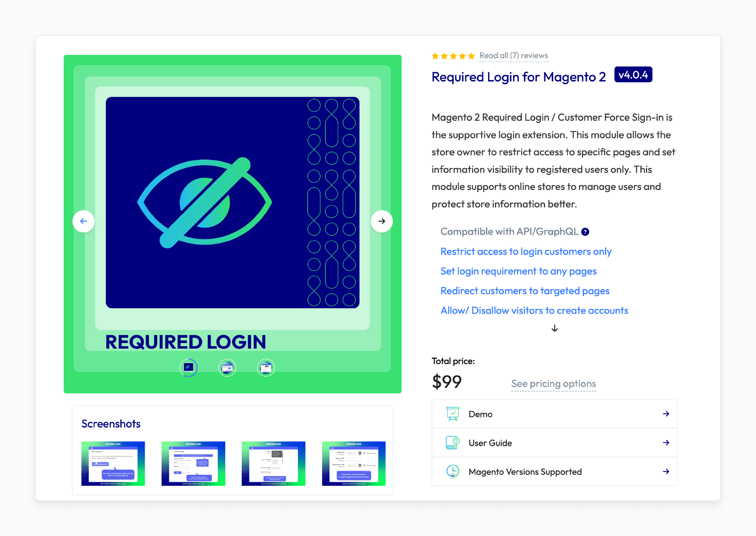Screen dimensions: 756x536
Task: Click the left carousel navigation arrow
Action: pos(83,221)
